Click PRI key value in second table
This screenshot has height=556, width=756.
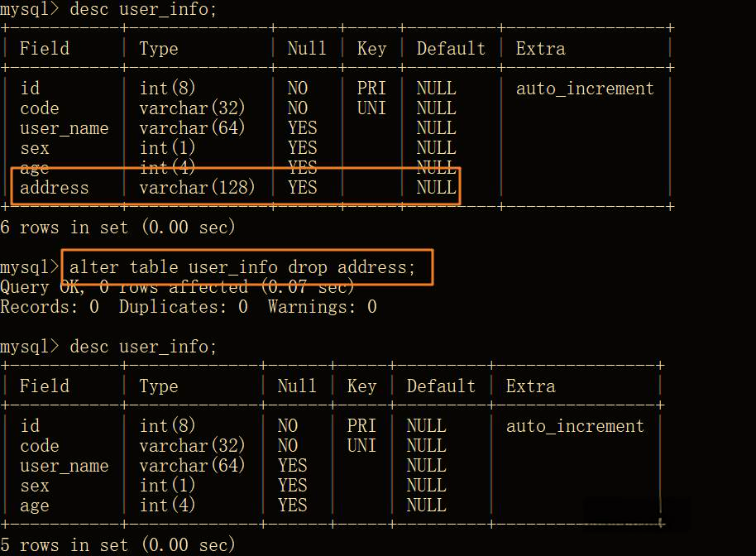[361, 426]
